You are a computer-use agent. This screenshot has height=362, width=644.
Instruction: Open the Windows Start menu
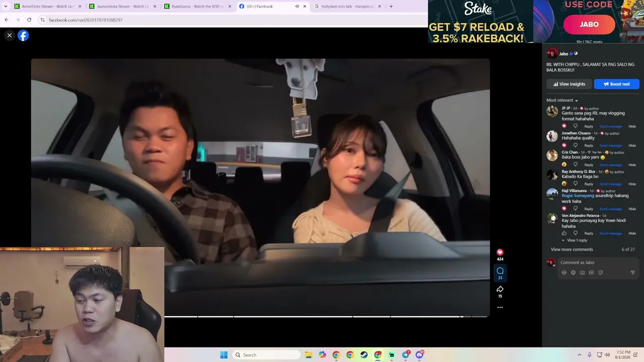point(224,355)
